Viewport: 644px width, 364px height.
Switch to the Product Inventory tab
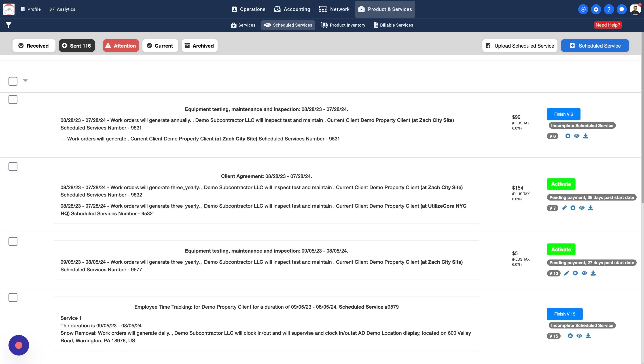(343, 25)
